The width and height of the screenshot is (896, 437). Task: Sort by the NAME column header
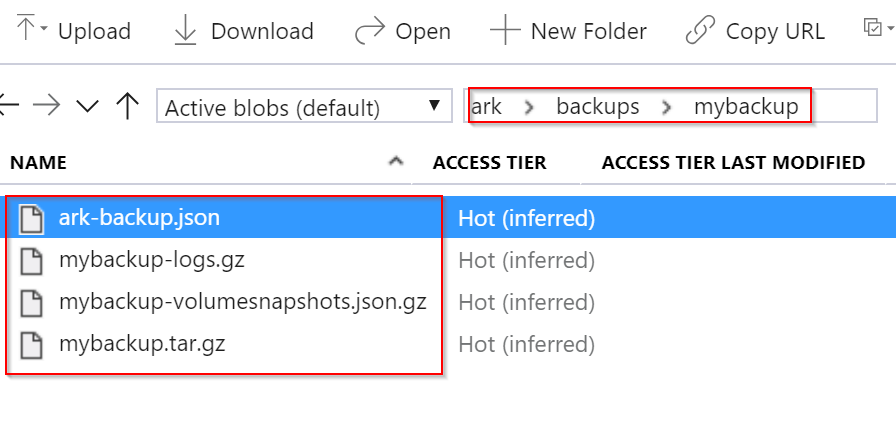38,163
